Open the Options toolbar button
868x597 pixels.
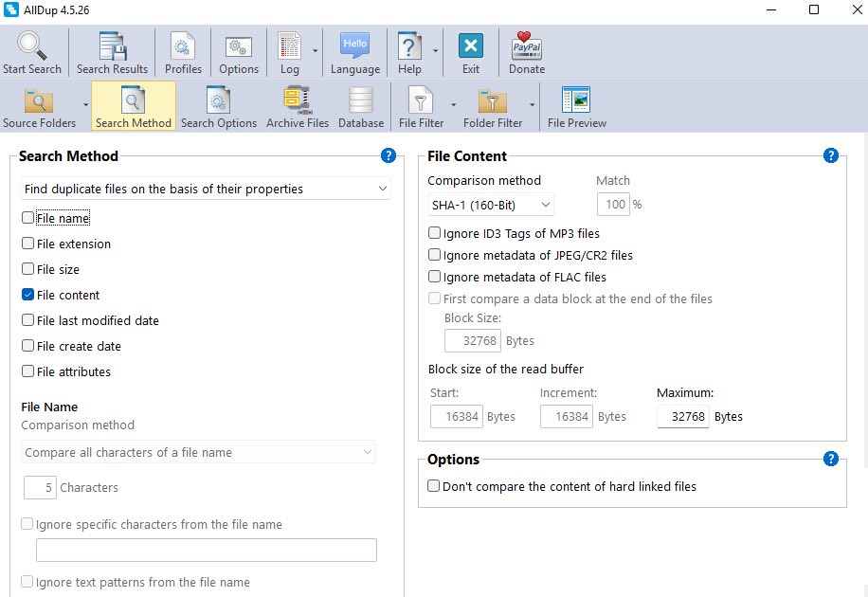238,46
